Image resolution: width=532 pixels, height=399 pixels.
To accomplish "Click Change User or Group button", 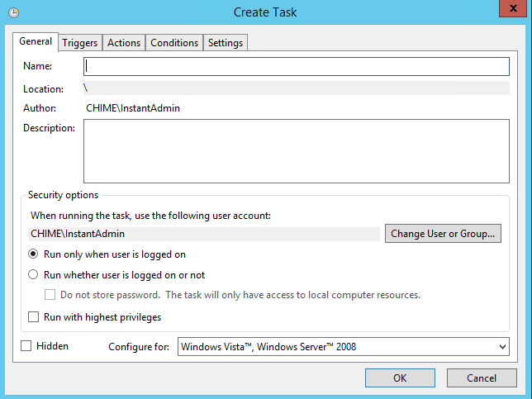I will 443,234.
